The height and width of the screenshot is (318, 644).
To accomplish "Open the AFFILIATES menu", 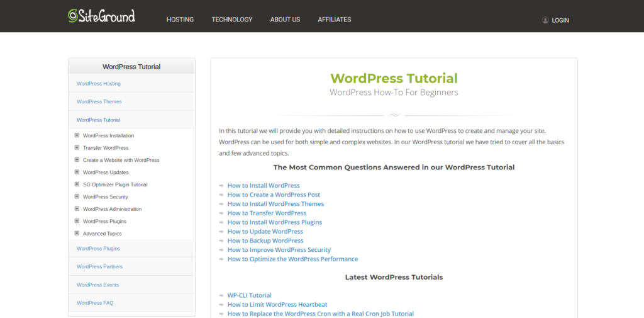I will tap(335, 20).
